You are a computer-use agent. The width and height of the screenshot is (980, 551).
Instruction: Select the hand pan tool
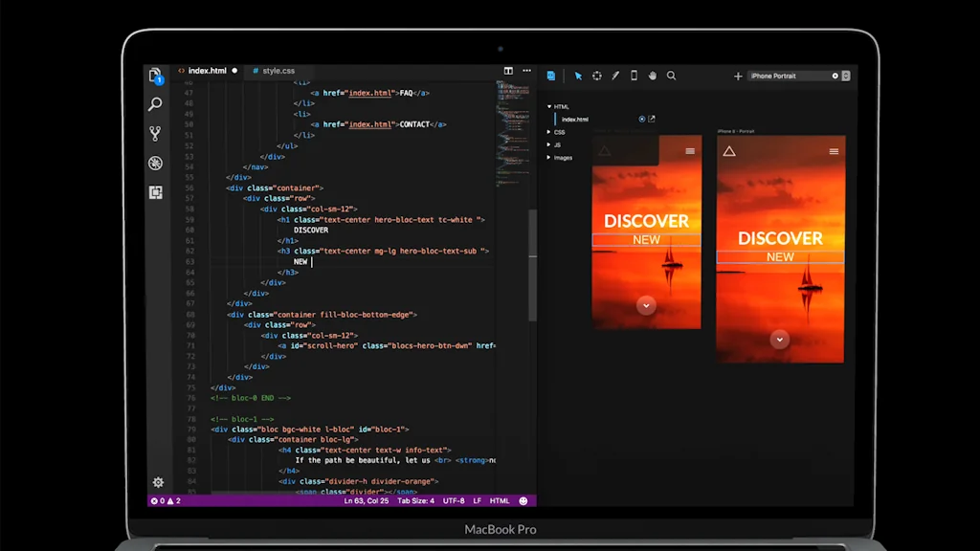pos(653,76)
